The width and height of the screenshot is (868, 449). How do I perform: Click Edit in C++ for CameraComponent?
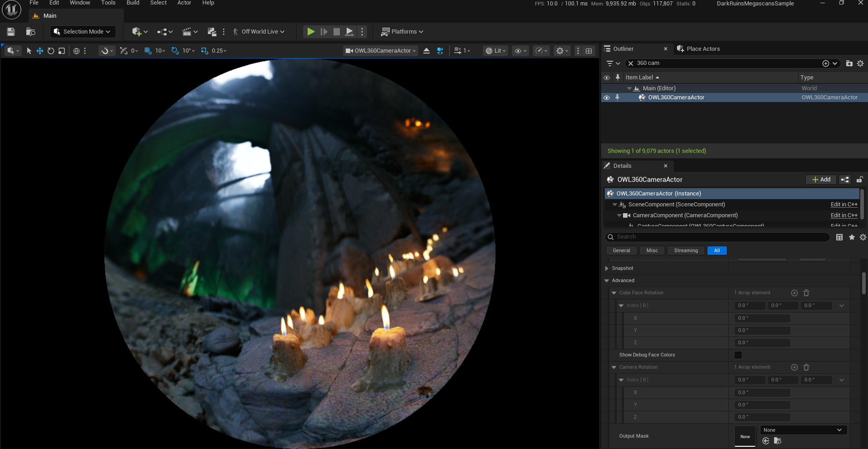coord(844,215)
